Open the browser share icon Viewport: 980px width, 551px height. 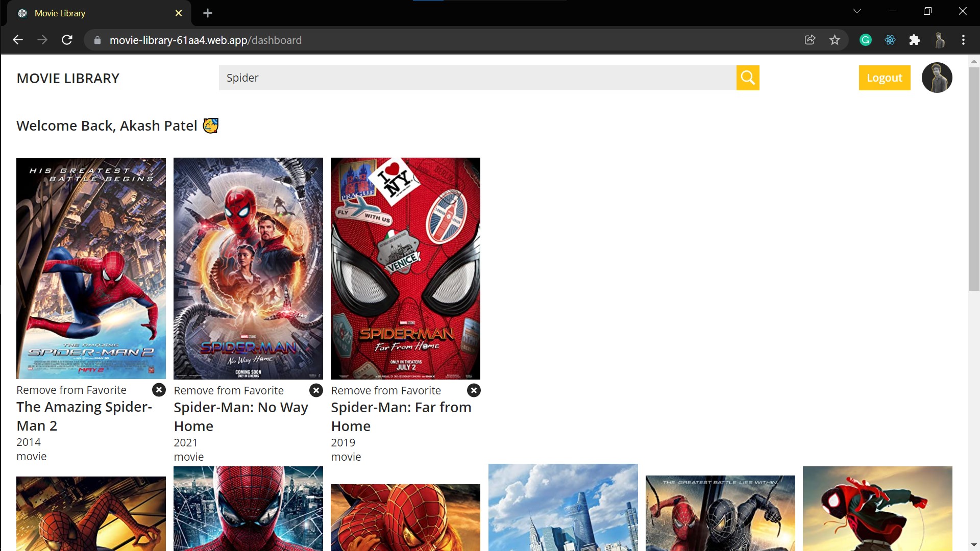[x=810, y=40]
